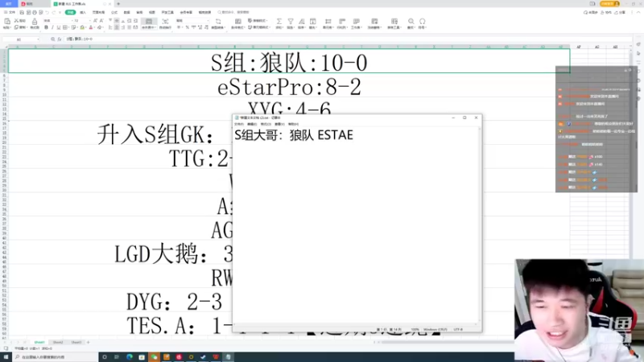Click the Freeze Panes icon

[374, 22]
